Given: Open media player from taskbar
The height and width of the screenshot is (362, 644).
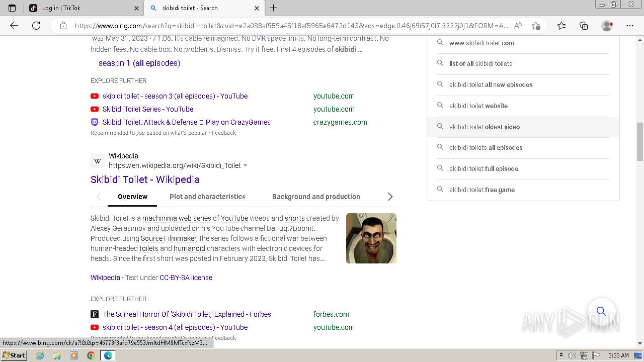Looking at the screenshot, I should pyautogui.click(x=74, y=355).
